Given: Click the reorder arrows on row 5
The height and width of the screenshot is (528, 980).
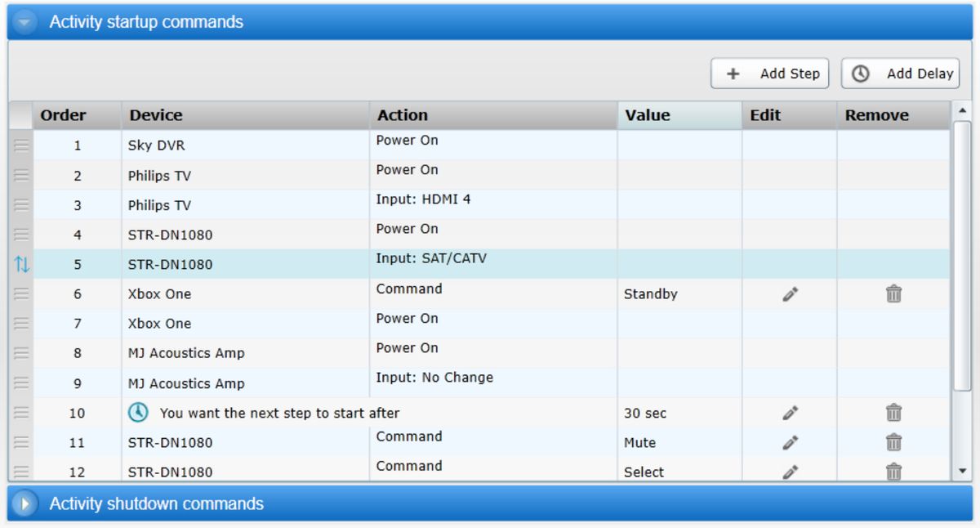Looking at the screenshot, I should point(21,265).
